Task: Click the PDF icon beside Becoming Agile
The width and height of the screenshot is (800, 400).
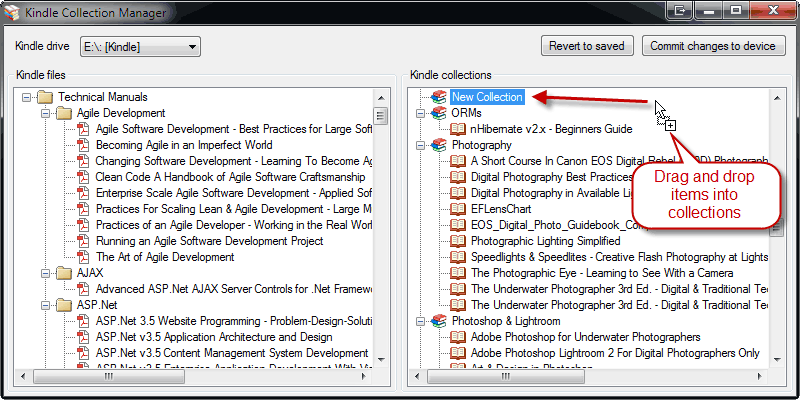Action: (x=84, y=145)
